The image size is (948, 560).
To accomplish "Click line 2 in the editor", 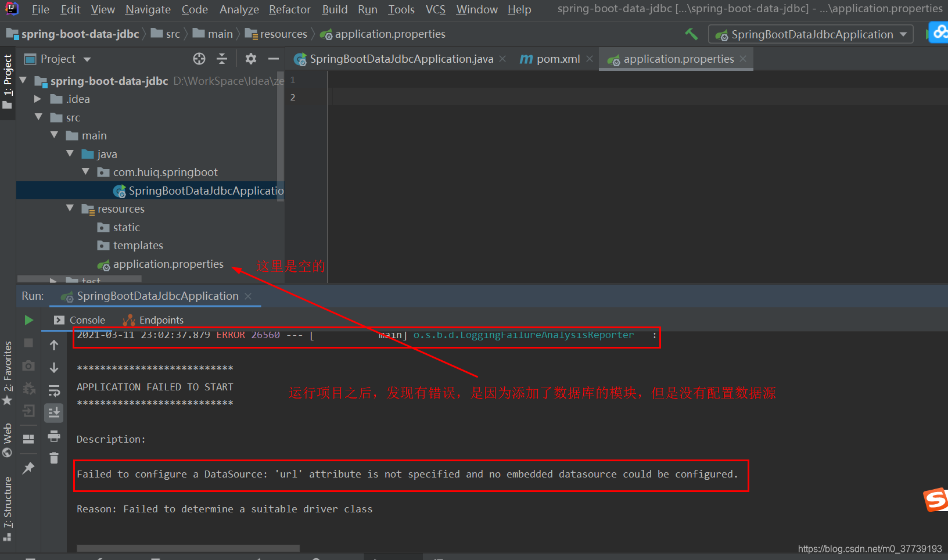I will [x=639, y=97].
